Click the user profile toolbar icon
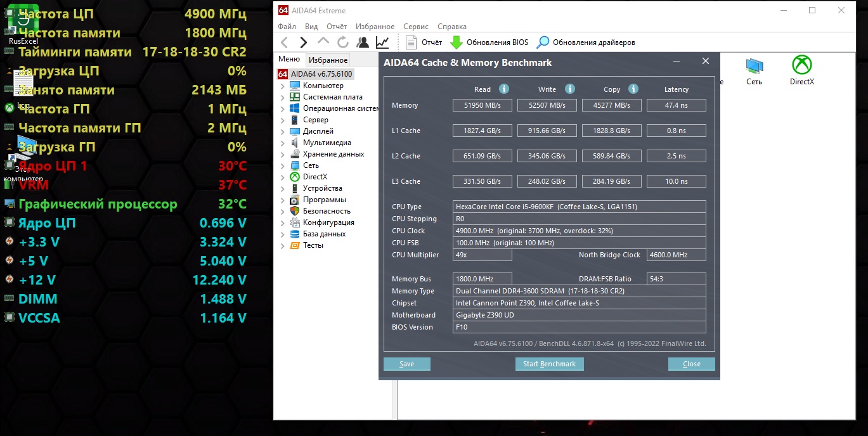 (x=363, y=42)
